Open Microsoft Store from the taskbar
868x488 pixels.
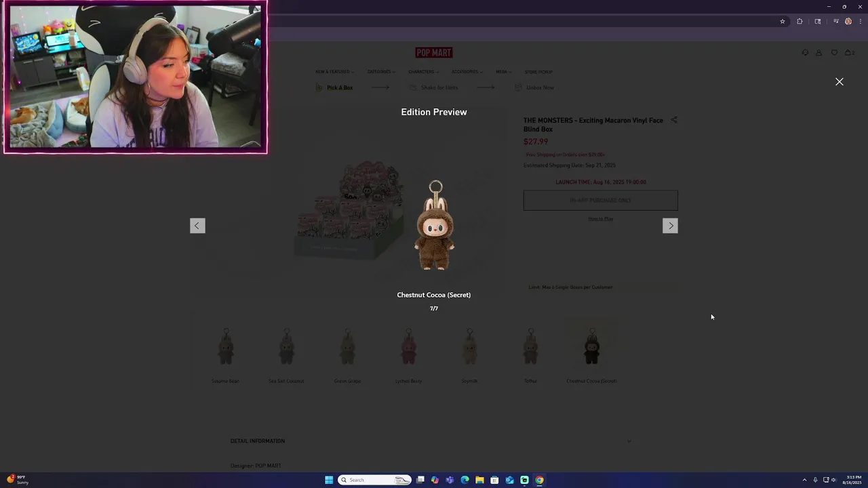494,480
